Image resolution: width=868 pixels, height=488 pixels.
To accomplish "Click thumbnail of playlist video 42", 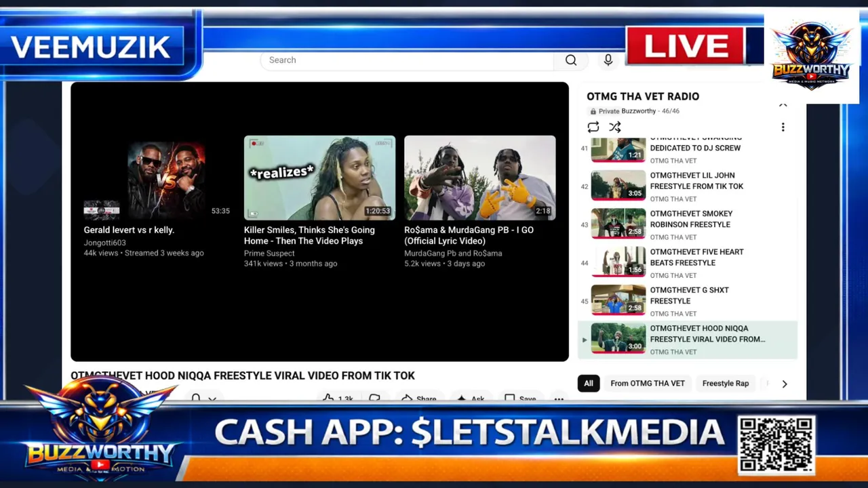I will click(x=618, y=186).
